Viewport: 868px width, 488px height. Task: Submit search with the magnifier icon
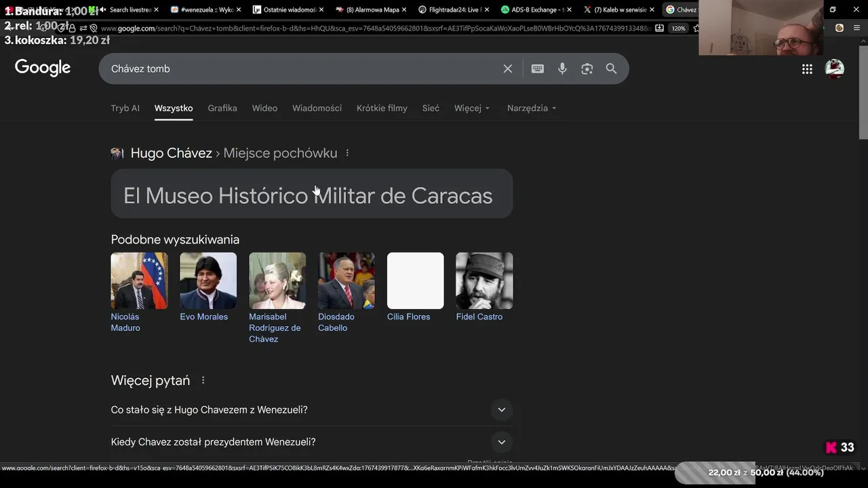pyautogui.click(x=611, y=68)
